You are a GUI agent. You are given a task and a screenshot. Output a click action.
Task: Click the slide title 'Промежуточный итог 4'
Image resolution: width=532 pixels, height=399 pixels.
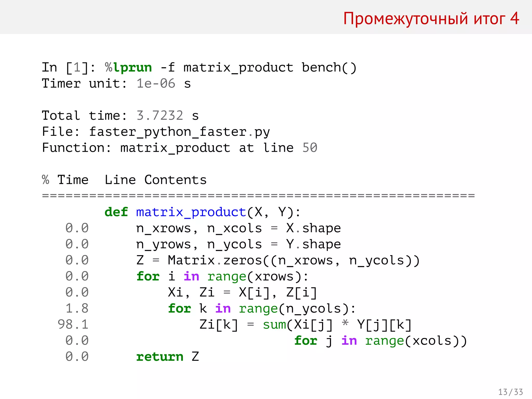pos(431,19)
